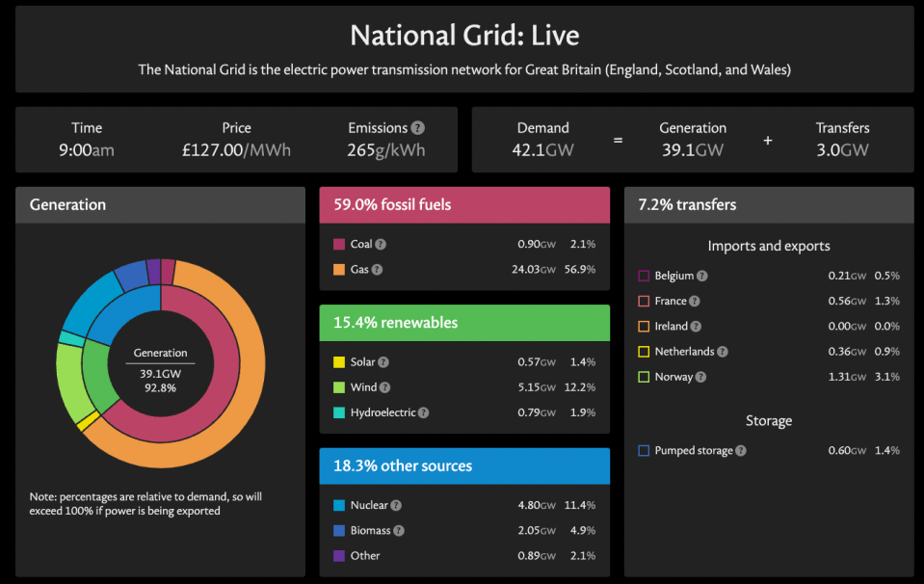This screenshot has height=584, width=924.
Task: Click the Imports and exports heading
Action: click(x=769, y=247)
